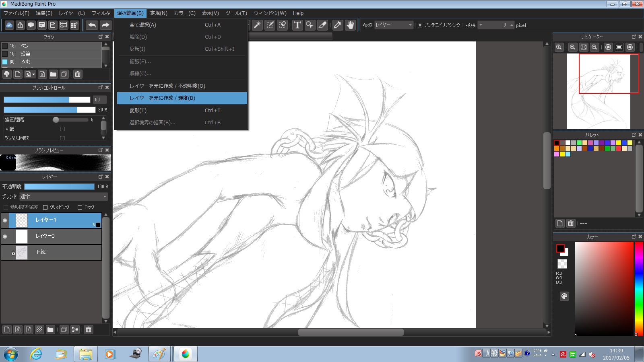Open the ブレンド mode dropdown
Screen dimensions: 644x362
[64, 197]
